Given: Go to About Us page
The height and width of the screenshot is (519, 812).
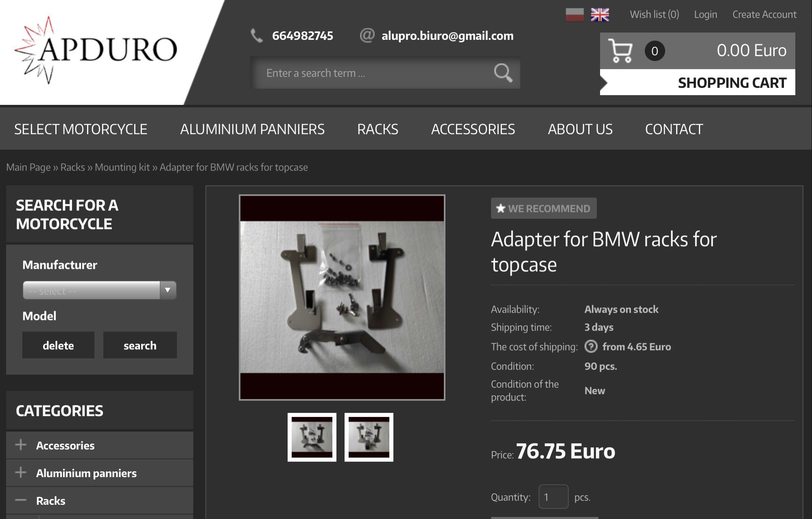Looking at the screenshot, I should [580, 129].
